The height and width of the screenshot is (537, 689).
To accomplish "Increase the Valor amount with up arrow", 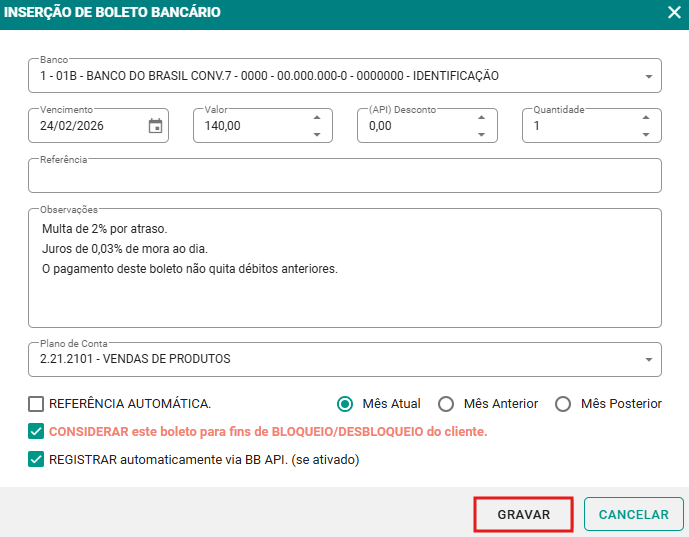I will pos(317,118).
